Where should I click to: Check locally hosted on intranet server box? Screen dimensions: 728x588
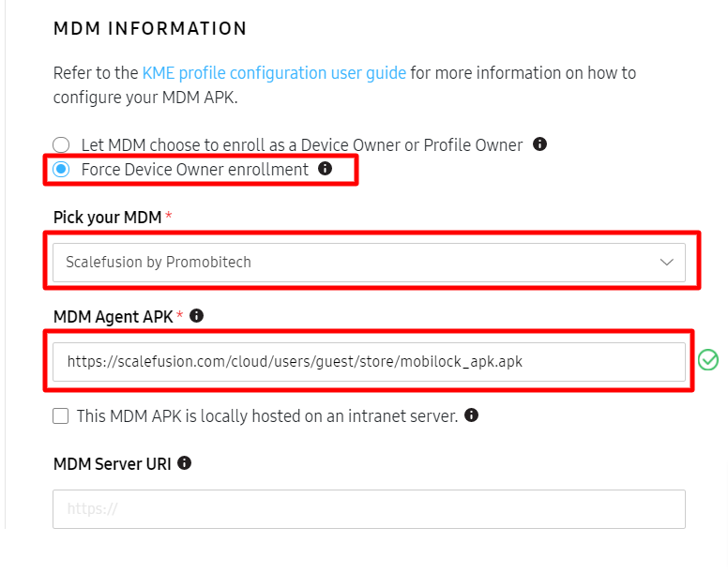point(60,415)
